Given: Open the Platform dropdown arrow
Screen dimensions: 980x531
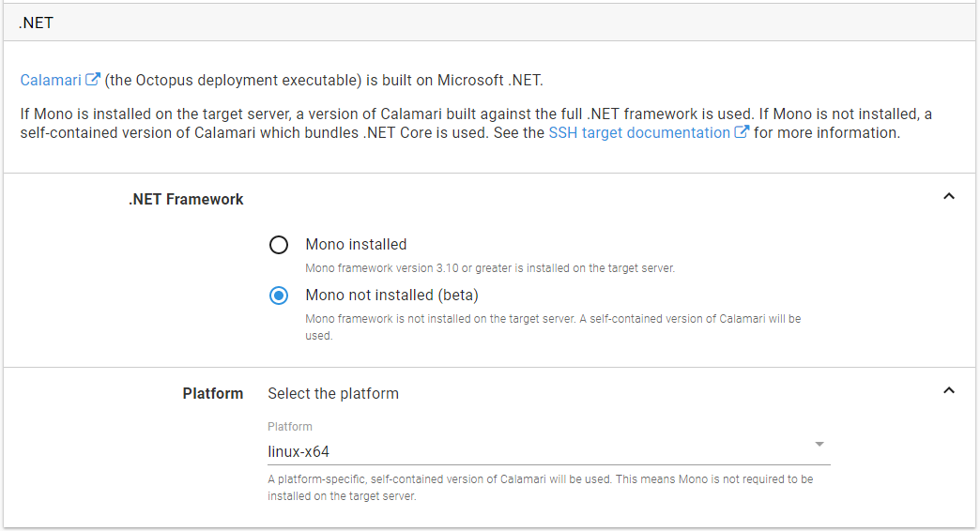Looking at the screenshot, I should click(819, 444).
